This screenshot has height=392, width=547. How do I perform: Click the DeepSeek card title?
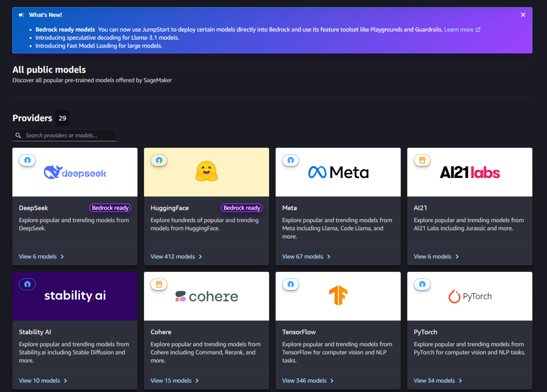33,208
